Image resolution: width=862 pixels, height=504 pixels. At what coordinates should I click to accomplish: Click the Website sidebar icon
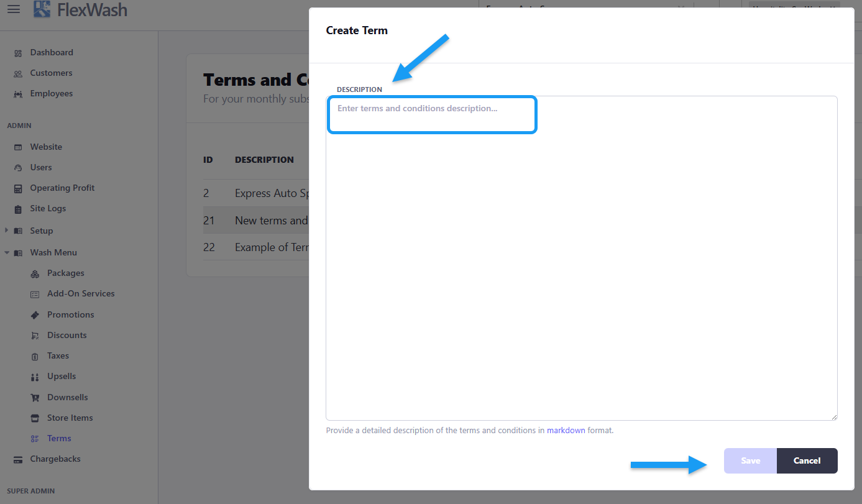point(18,147)
